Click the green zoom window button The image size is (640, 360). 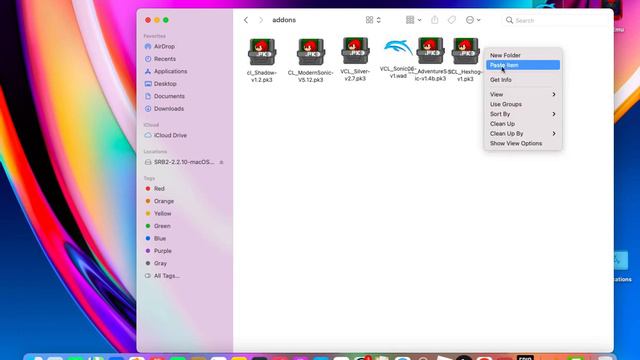click(166, 20)
